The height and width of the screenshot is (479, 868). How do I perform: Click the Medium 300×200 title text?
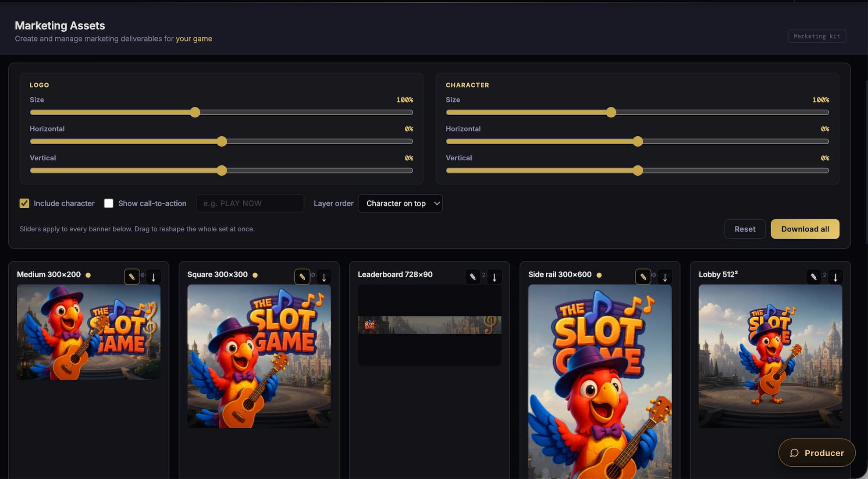49,274
